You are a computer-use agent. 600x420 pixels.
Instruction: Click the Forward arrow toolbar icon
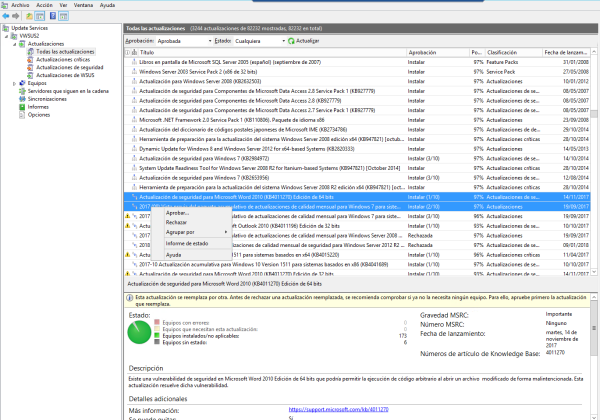coord(18,16)
